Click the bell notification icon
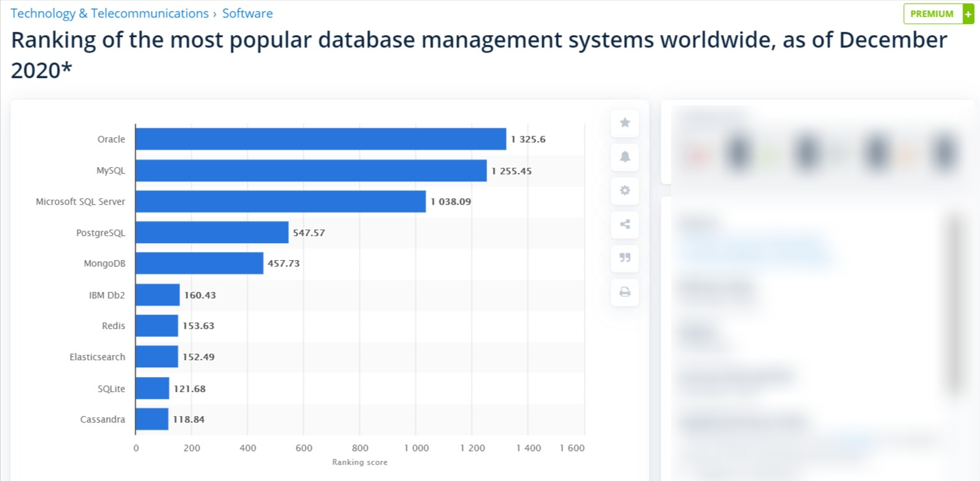The image size is (980, 481). click(x=625, y=157)
